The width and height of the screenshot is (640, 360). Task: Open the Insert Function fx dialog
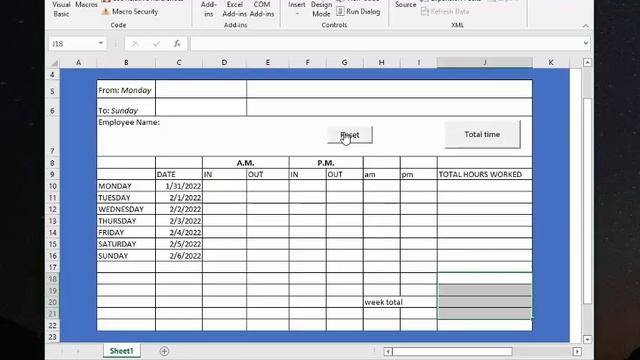point(177,44)
